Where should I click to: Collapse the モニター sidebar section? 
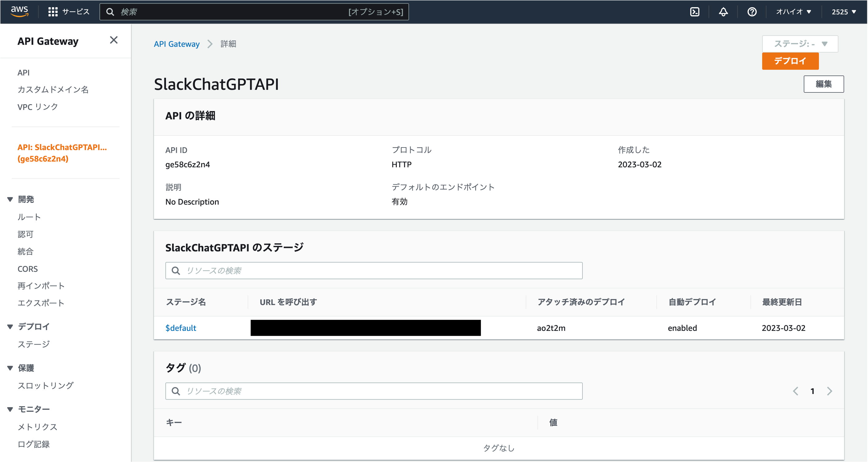coord(11,409)
